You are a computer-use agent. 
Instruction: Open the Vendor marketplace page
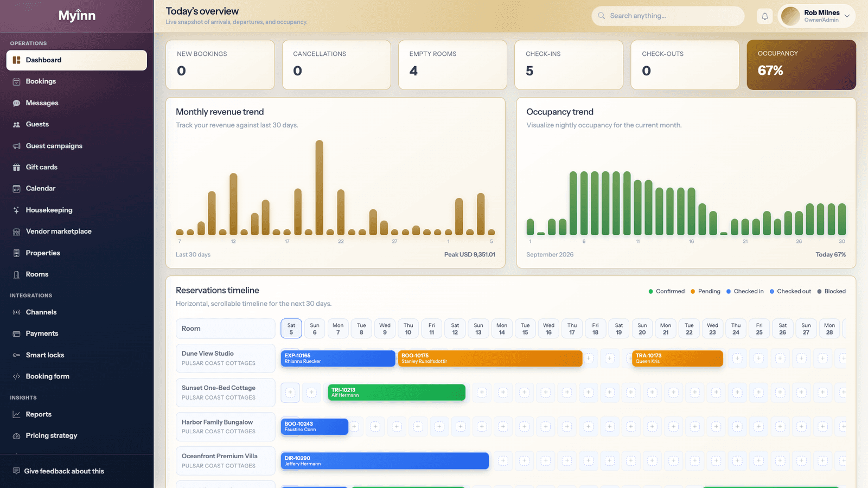(76, 232)
